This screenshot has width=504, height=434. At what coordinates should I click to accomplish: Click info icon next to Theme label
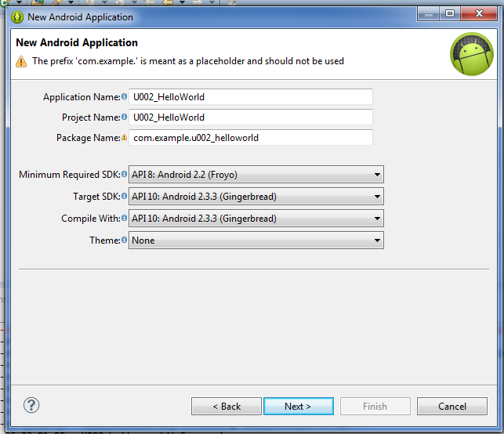(x=124, y=240)
